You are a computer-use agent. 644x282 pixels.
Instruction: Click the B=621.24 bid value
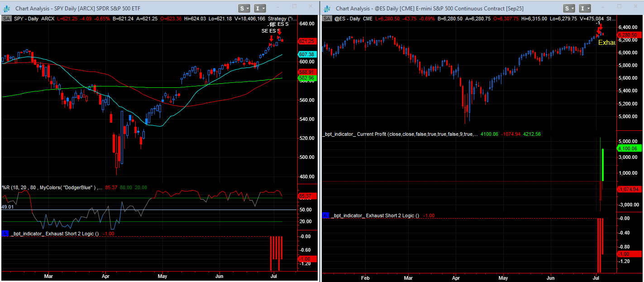click(124, 19)
